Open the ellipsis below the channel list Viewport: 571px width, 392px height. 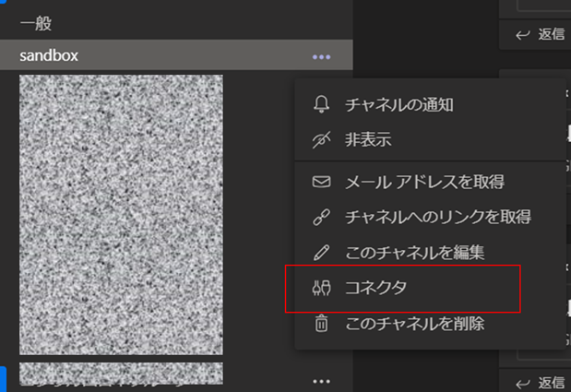[x=321, y=381]
